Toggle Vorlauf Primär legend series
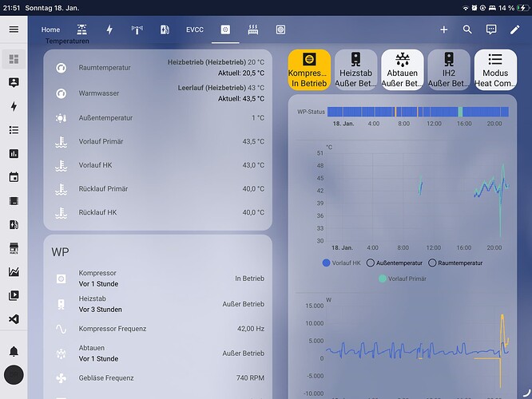 [x=403, y=279]
